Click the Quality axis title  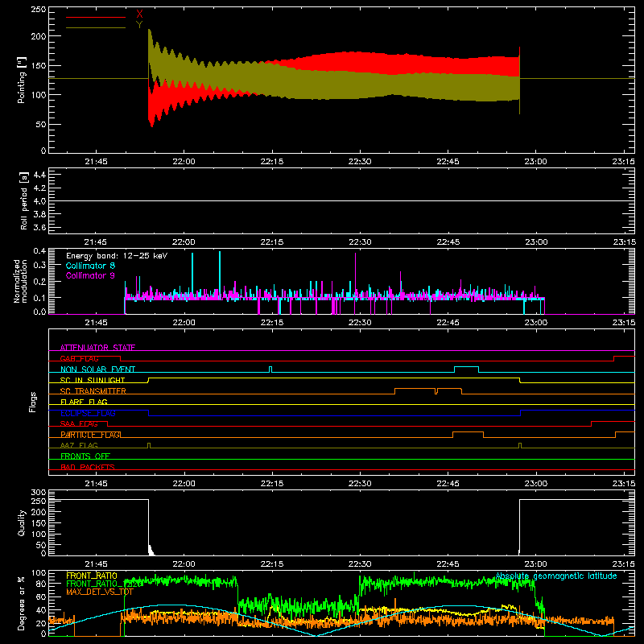(x=22, y=522)
